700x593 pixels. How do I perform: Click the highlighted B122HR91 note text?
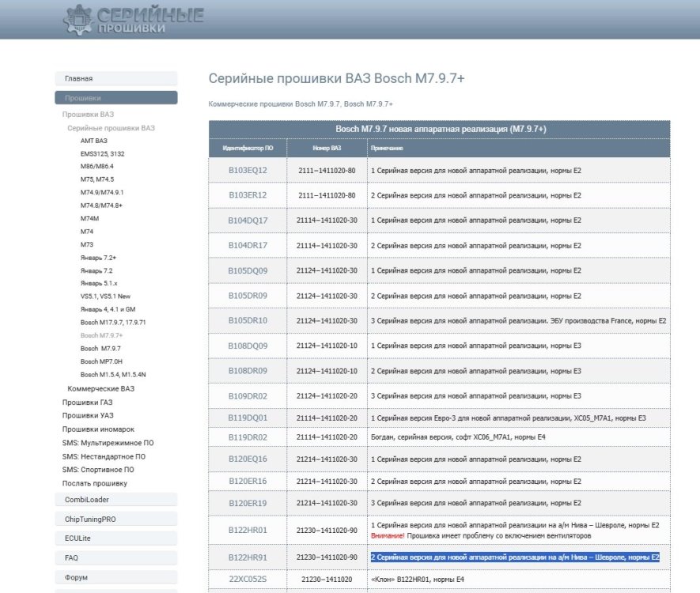(515, 557)
